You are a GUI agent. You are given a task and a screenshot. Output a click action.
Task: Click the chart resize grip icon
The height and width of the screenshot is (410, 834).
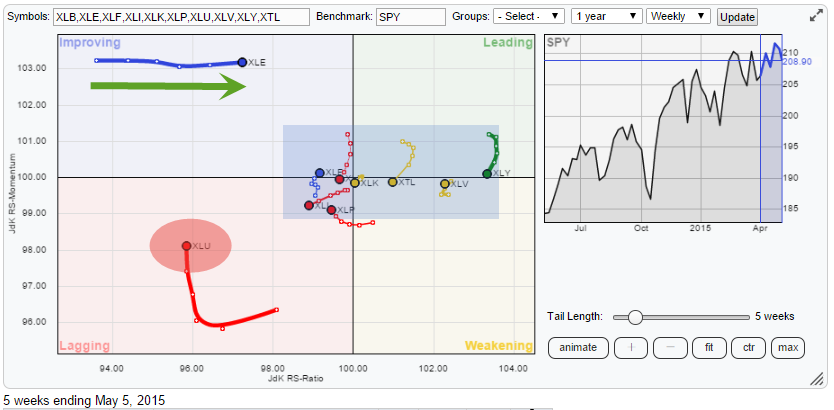[816, 379]
